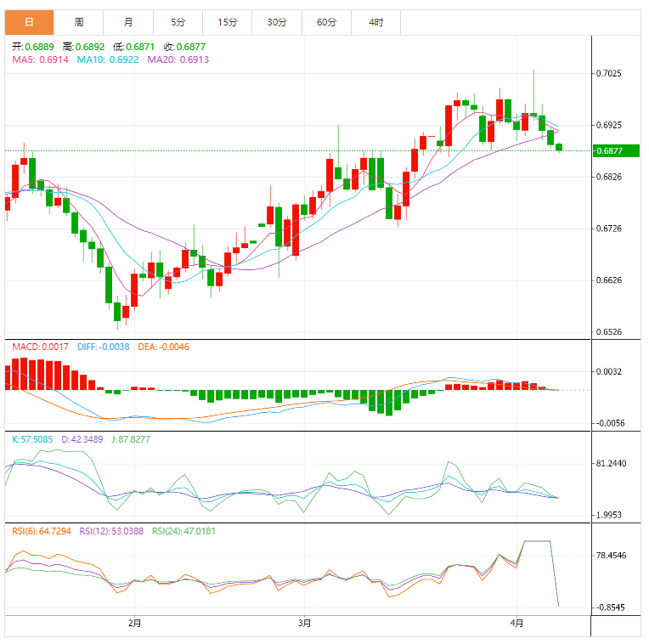Switch to the 月 monthly tab
The height and width of the screenshot is (644, 649).
(128, 22)
